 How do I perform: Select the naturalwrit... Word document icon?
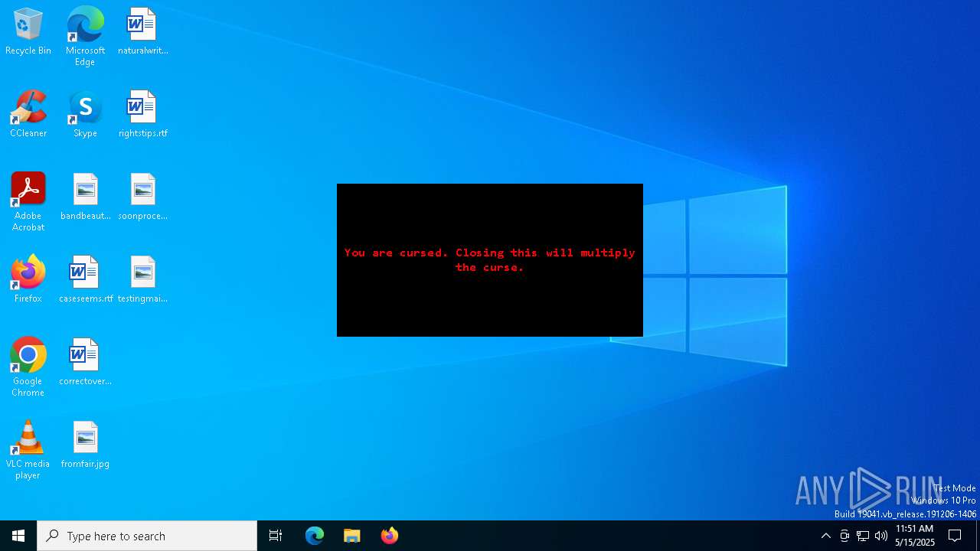pos(142,32)
